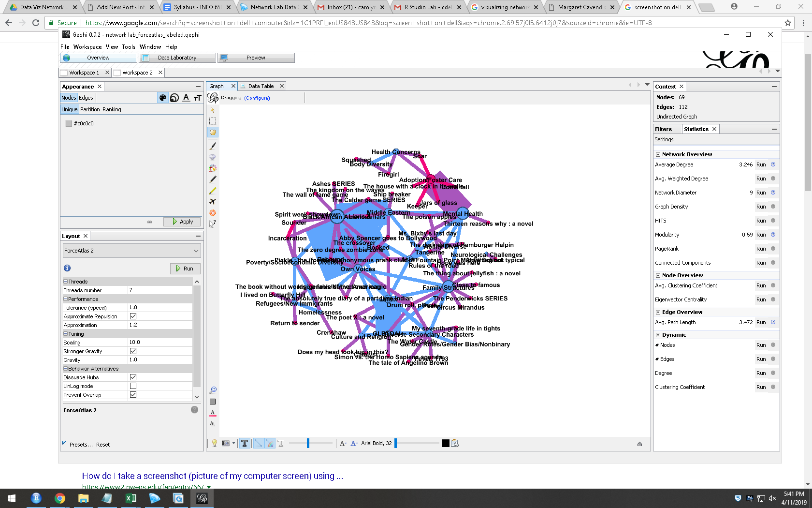The image size is (812, 508).
Task: Pick the airplane shortest path tool
Action: (x=213, y=202)
